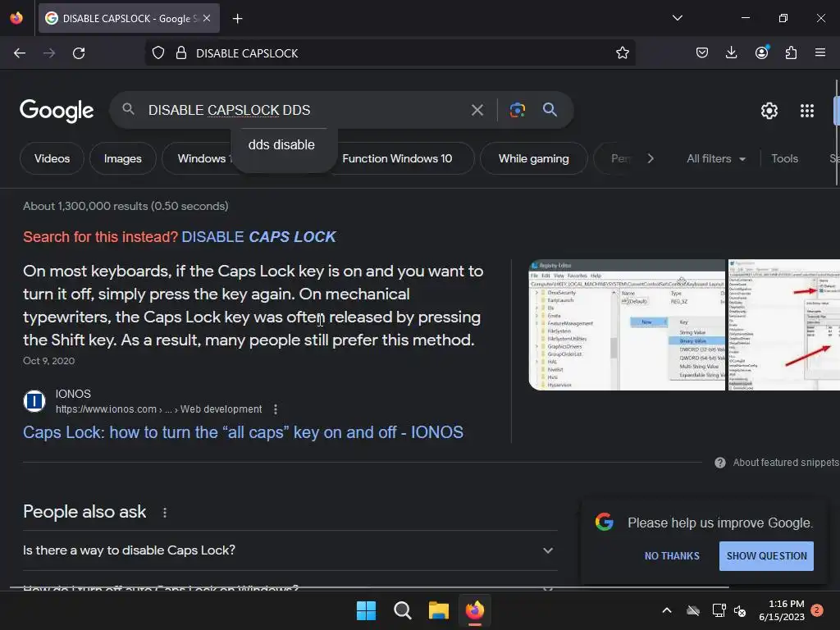Open the tracking protection shield icon
The width and height of the screenshot is (840, 630).
coord(158,53)
